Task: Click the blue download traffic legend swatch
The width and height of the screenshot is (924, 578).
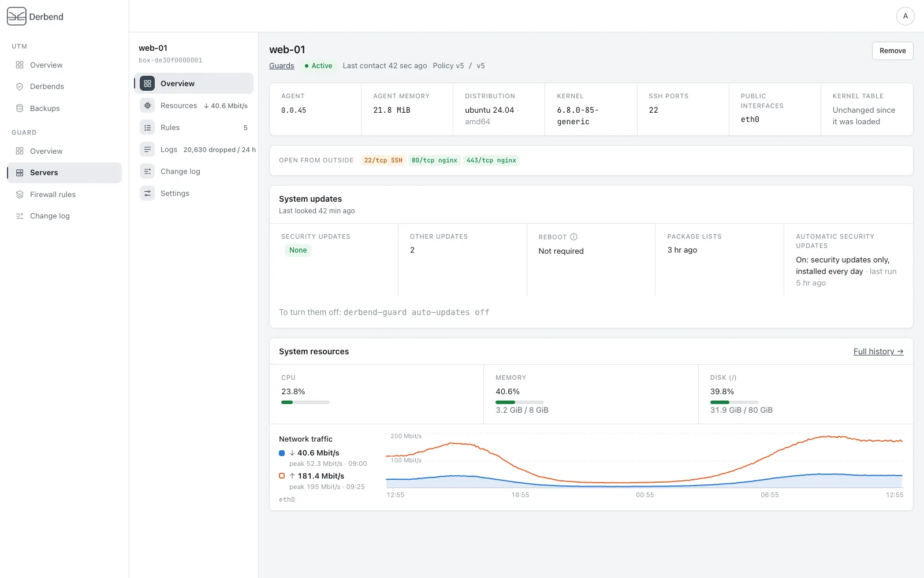Action: tap(282, 453)
